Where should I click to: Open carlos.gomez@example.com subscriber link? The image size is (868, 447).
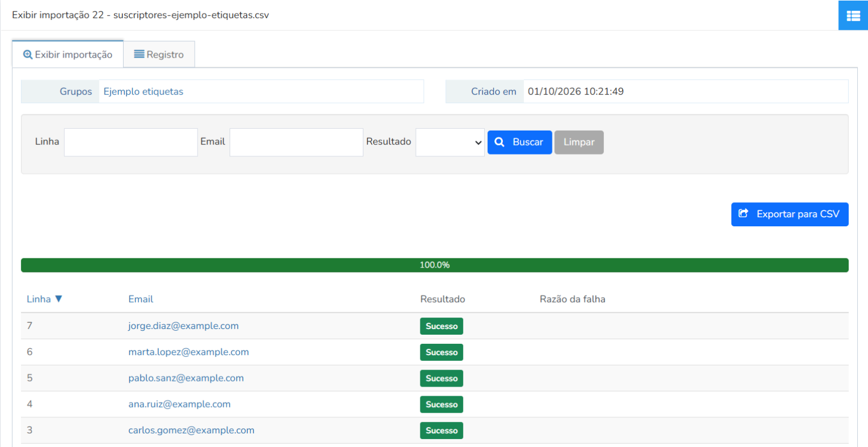[x=191, y=430]
